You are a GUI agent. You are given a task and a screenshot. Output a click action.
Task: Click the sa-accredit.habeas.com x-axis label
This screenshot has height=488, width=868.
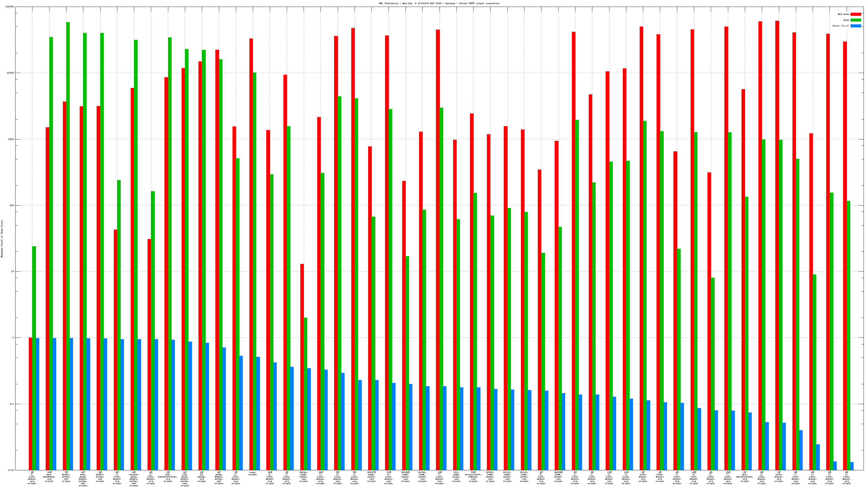click(473, 477)
